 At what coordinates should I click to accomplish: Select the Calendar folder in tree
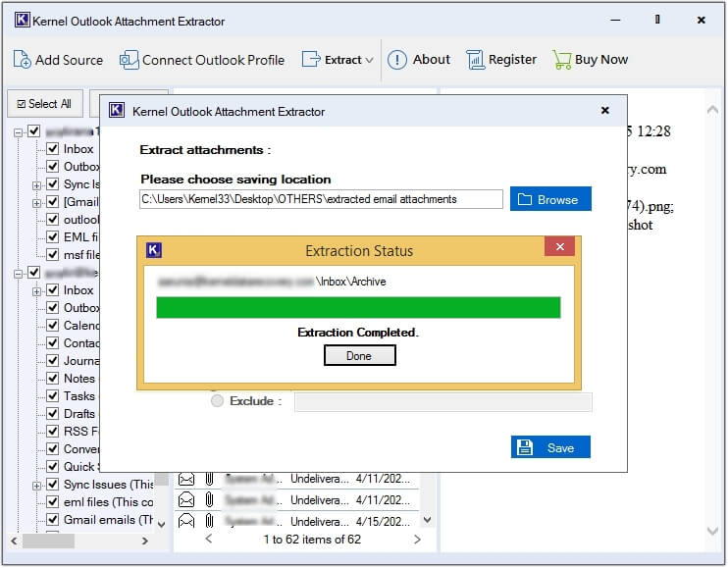coord(81,326)
